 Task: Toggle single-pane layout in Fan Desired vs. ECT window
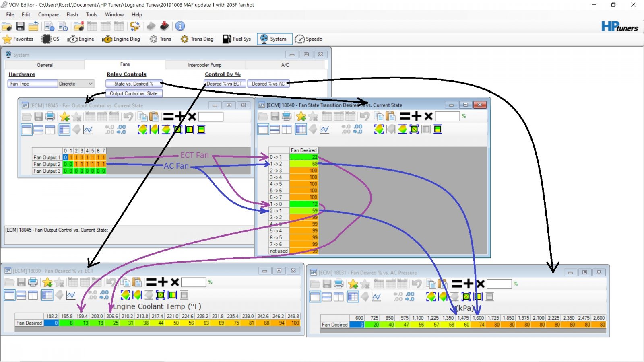[x=10, y=295]
